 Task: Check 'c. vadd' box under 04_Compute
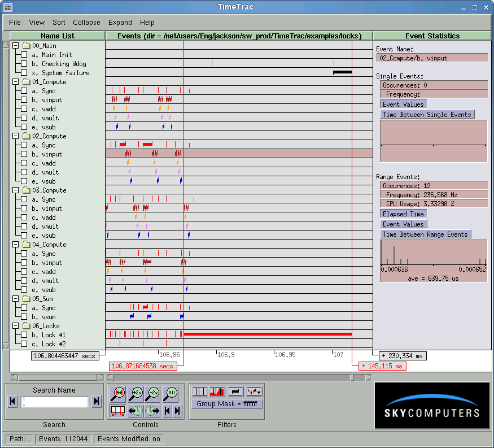pyautogui.click(x=24, y=272)
